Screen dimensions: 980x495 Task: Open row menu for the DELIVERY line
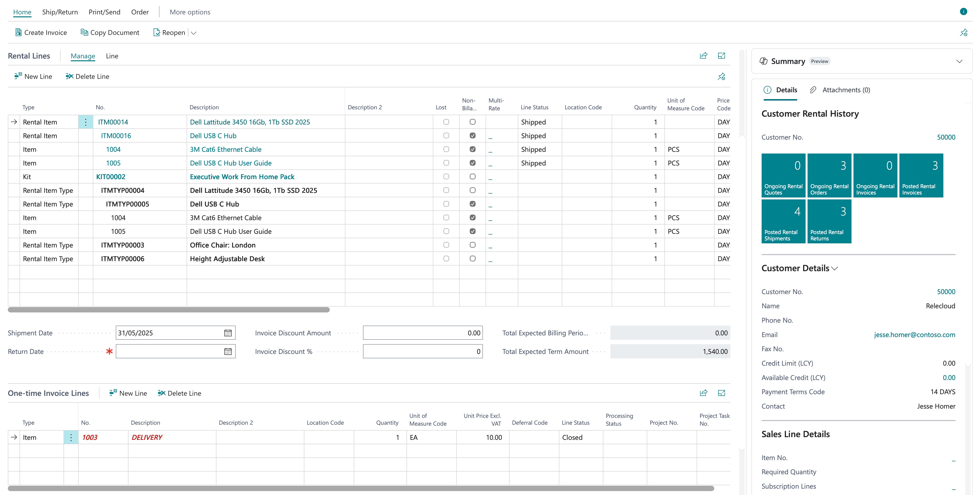coord(71,437)
